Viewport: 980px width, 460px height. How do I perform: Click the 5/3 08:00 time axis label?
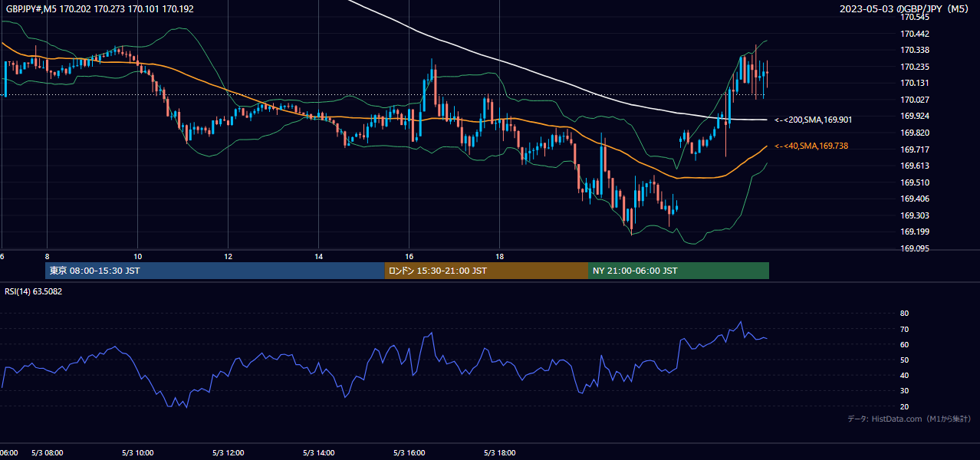[x=47, y=453]
